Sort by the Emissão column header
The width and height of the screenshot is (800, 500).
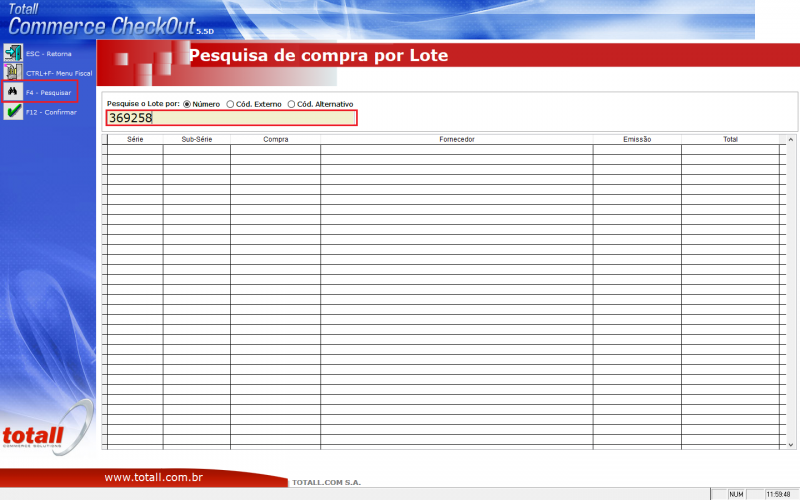click(x=636, y=139)
